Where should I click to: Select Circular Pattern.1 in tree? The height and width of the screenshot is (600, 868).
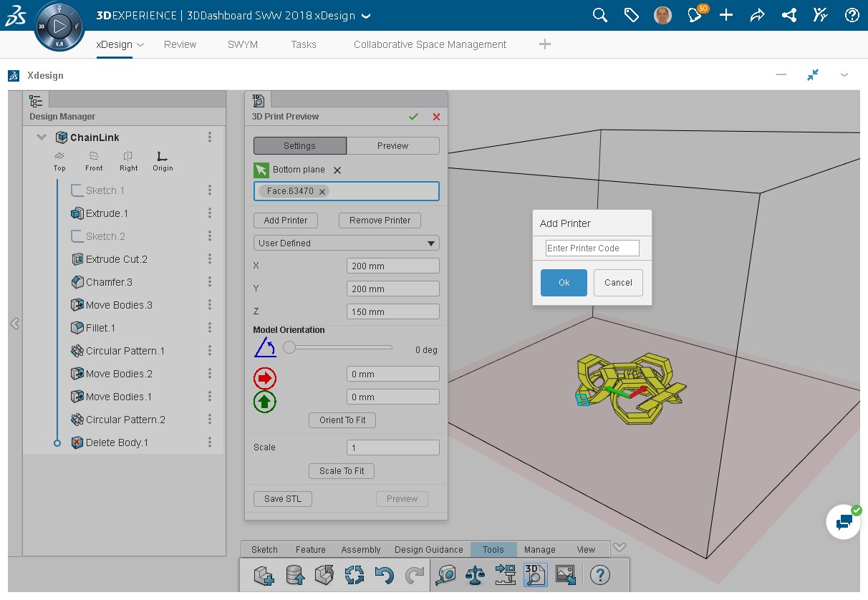[x=125, y=351]
